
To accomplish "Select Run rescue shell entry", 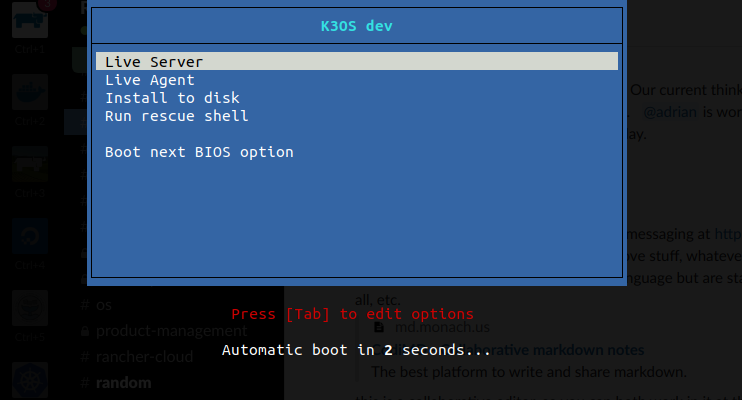I will tap(177, 116).
